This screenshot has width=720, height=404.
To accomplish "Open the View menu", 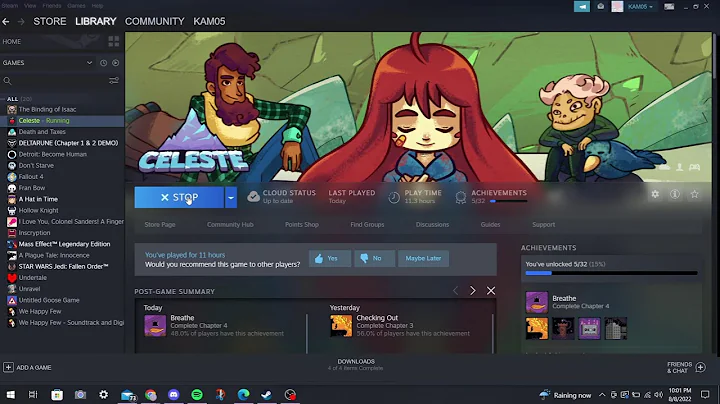I will point(30,6).
